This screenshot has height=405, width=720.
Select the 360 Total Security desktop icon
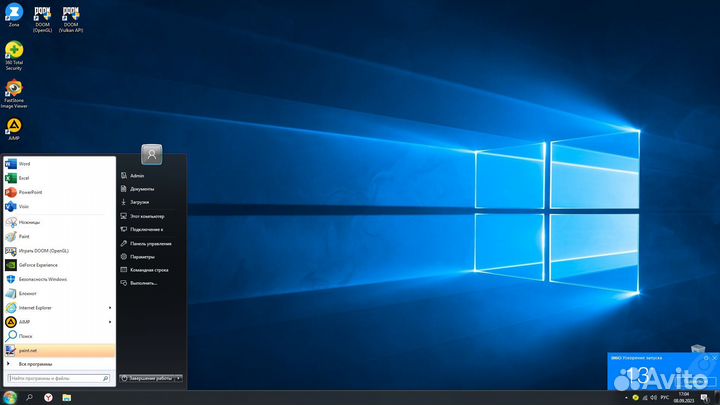[x=14, y=52]
